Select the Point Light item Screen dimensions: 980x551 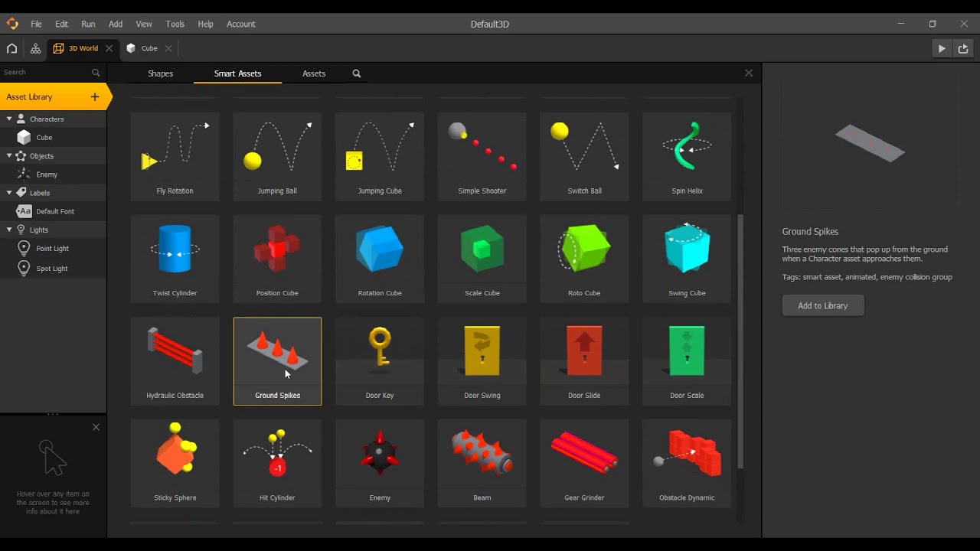(53, 248)
